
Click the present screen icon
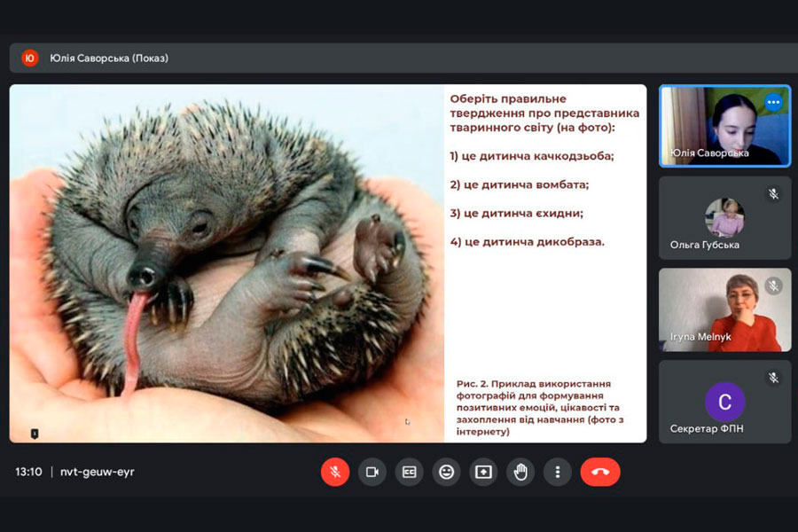click(483, 472)
